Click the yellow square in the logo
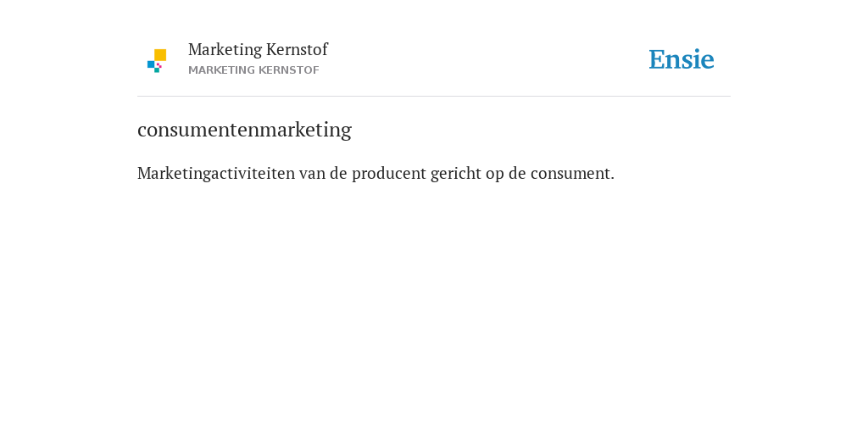Image resolution: width=868 pixels, height=434 pixels. click(x=160, y=55)
